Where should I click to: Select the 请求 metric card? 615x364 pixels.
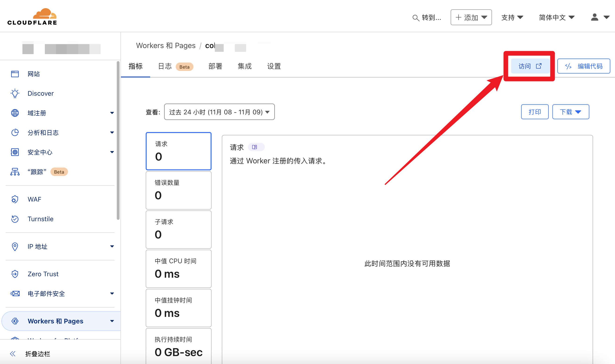178,151
